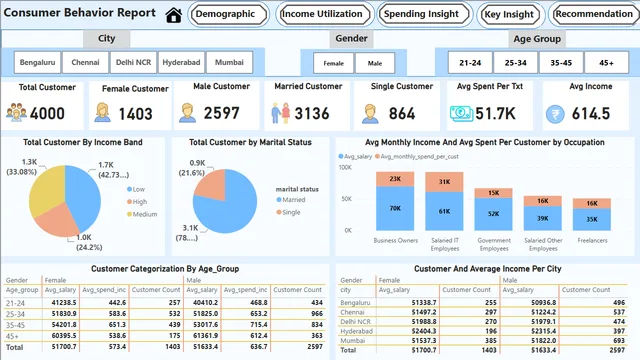Select the orange High slice in income pie

coord(57,220)
